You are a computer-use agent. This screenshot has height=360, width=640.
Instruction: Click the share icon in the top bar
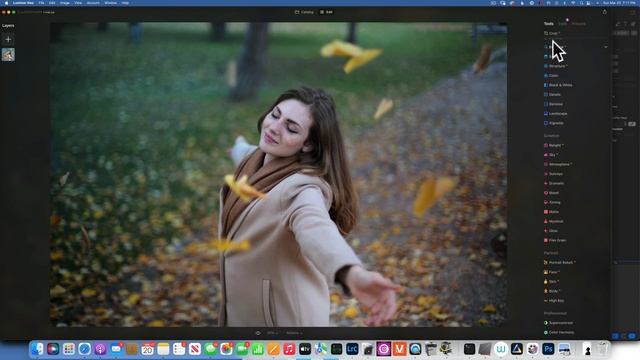(604, 12)
